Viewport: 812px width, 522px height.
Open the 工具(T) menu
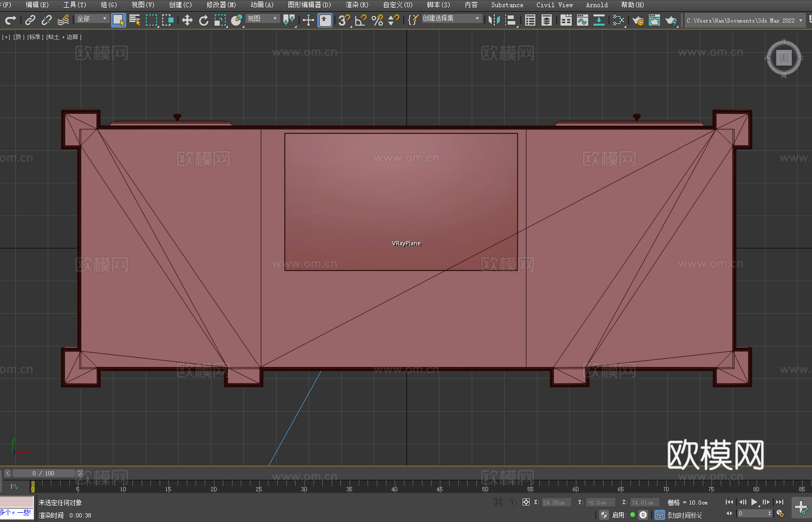(x=75, y=5)
